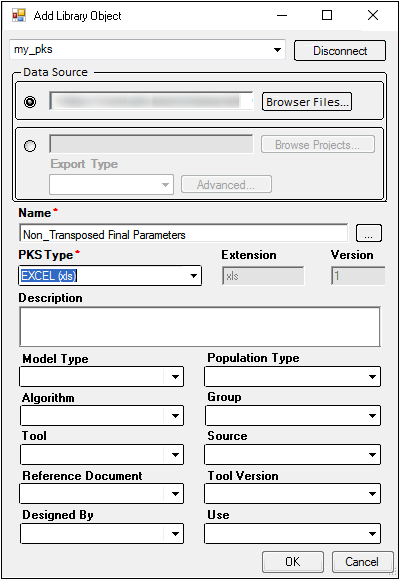Close the Add Library Object dialog
The image size is (400, 580).
pyautogui.click(x=373, y=16)
